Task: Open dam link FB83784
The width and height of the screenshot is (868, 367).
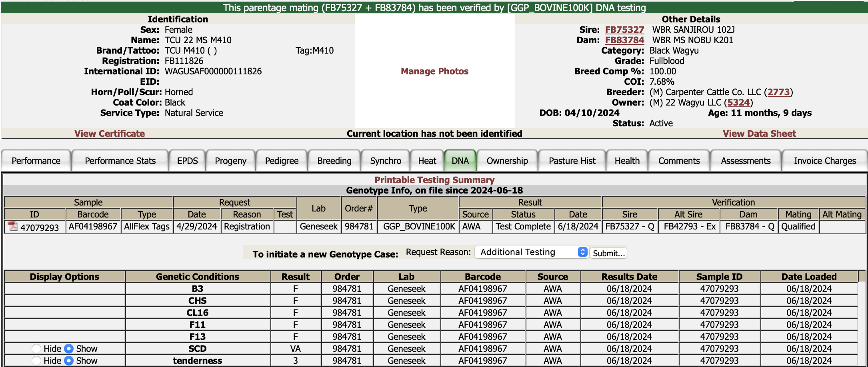Action: point(624,40)
